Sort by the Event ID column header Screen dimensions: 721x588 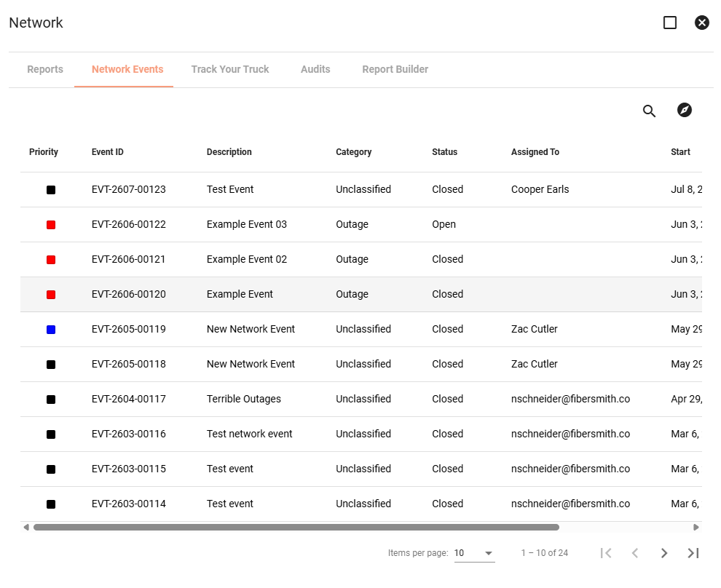108,152
